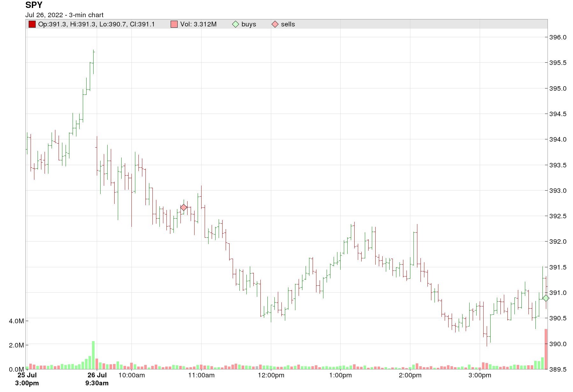The width and height of the screenshot is (573, 392).
Task: Click the 'Op:391.3, Hi:391.3, Lo:390.7, Cl:391.1' readout
Action: (96, 24)
